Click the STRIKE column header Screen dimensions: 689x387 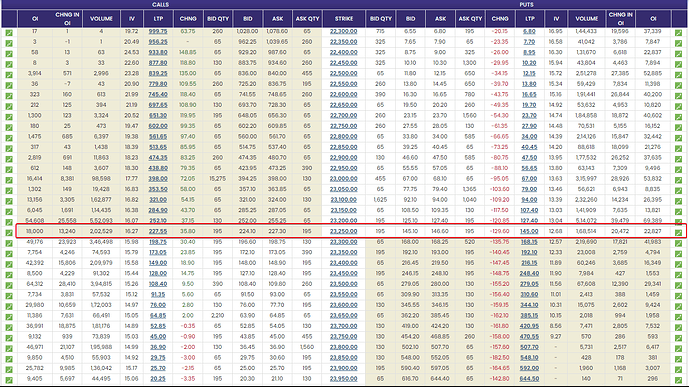[x=344, y=19]
